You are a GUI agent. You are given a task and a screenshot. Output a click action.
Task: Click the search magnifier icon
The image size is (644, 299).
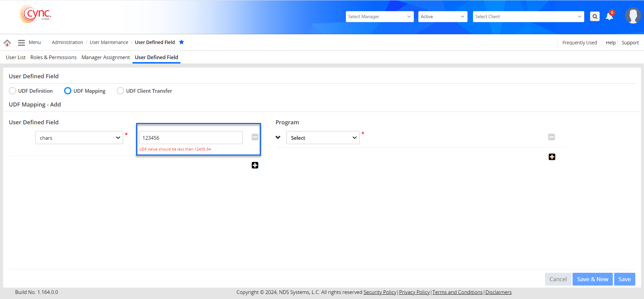pyautogui.click(x=595, y=16)
